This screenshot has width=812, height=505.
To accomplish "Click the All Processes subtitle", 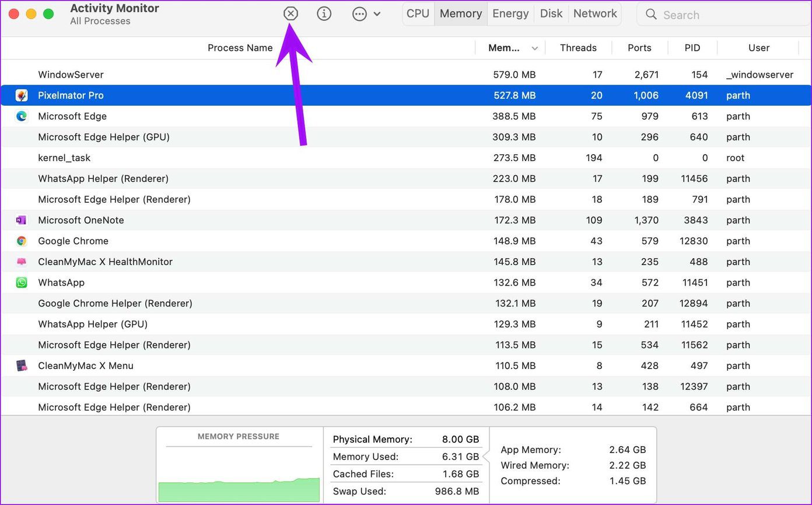I will pos(100,21).
